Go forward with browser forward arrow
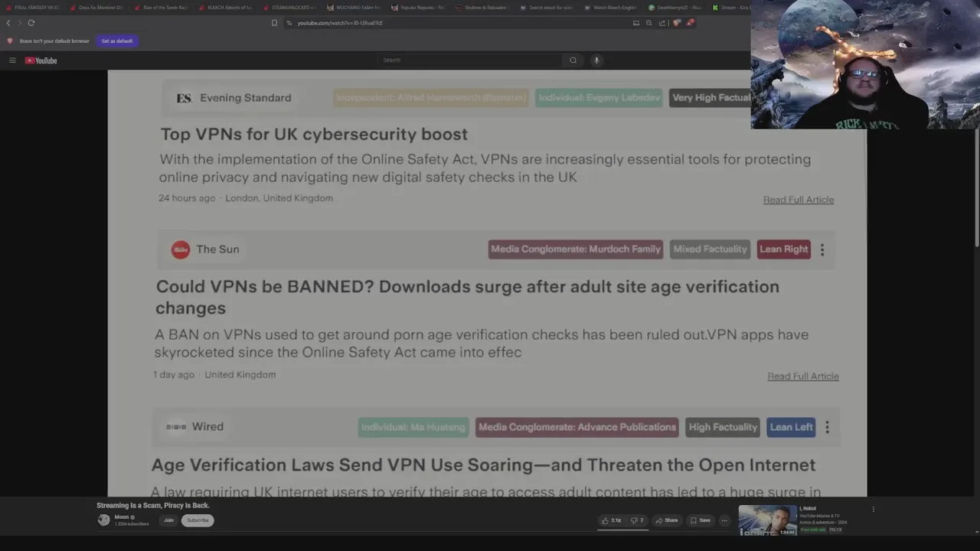This screenshot has width=980, height=551. 19,23
